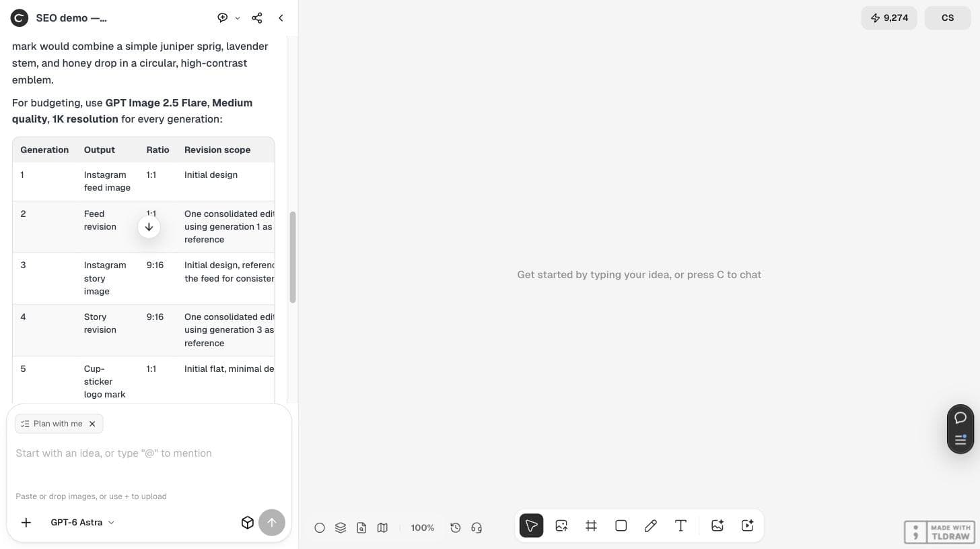Screen dimensions: 980x549
Task: Click the Paste or drop images hint
Action: click(91, 496)
